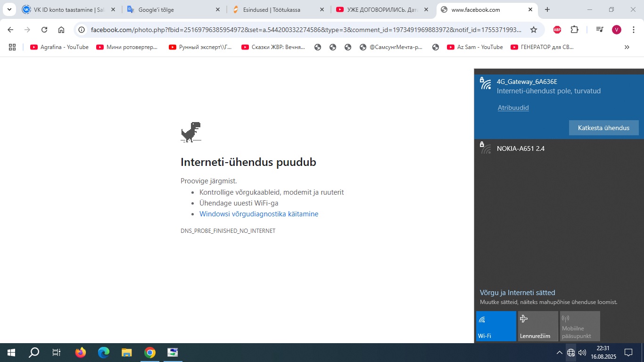The height and width of the screenshot is (362, 644).
Task: Click the address bar URL field
Action: 306,30
